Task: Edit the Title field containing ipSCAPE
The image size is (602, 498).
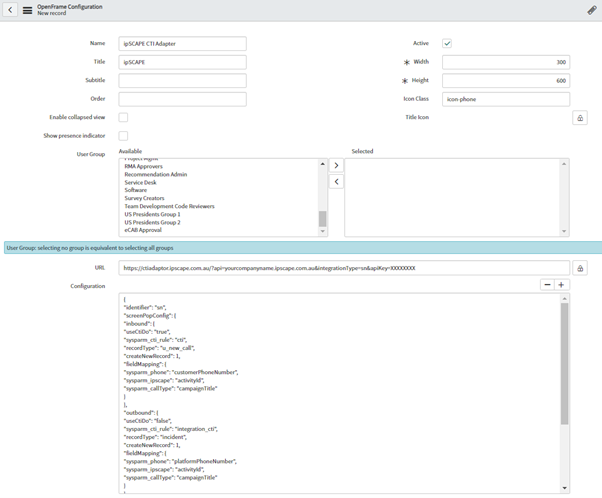Action: (182, 62)
